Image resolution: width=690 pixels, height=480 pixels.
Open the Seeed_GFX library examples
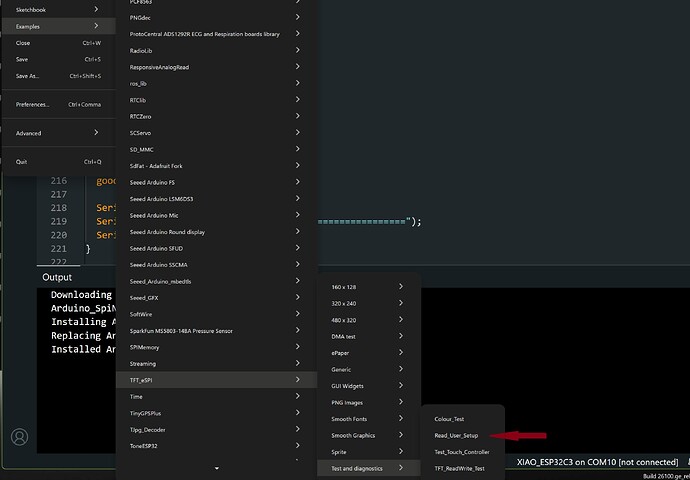click(x=217, y=298)
